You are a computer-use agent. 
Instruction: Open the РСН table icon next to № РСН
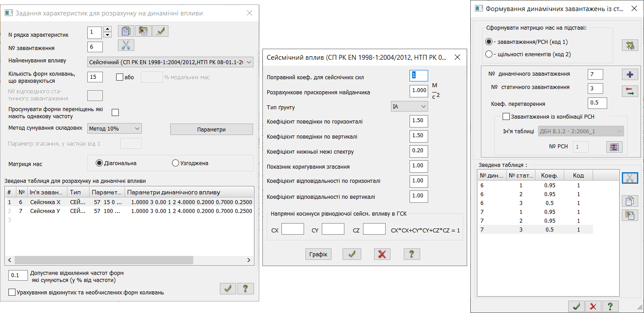coord(614,147)
